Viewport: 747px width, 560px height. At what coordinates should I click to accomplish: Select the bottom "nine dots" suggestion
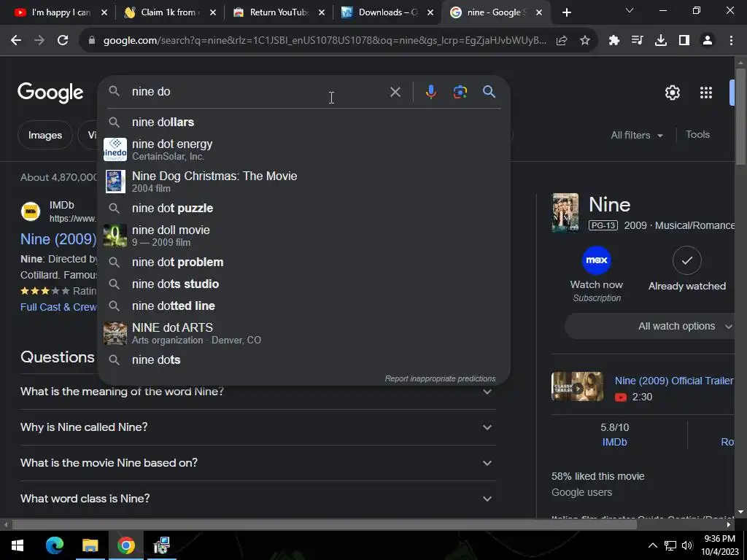303,360
